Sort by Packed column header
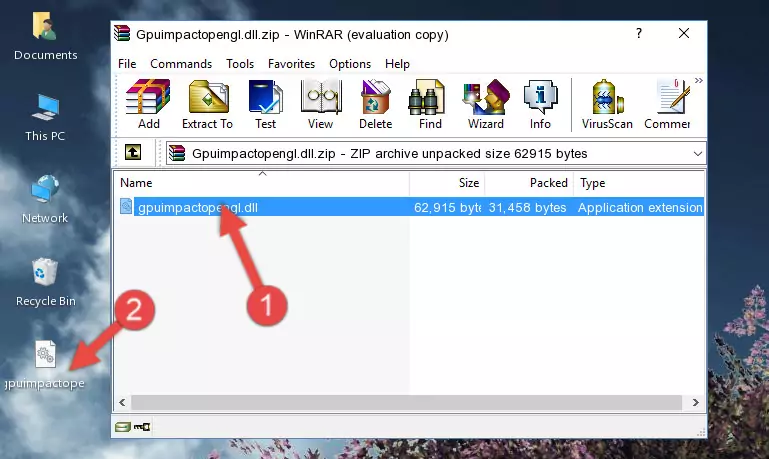The image size is (769, 459). coord(529,183)
